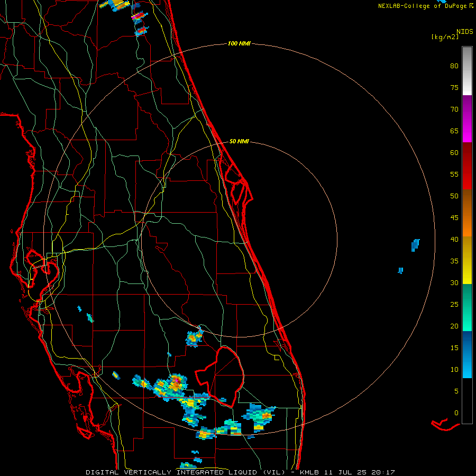Click the 60 value on the scale
This screenshot has width=476, height=476.
(454, 153)
